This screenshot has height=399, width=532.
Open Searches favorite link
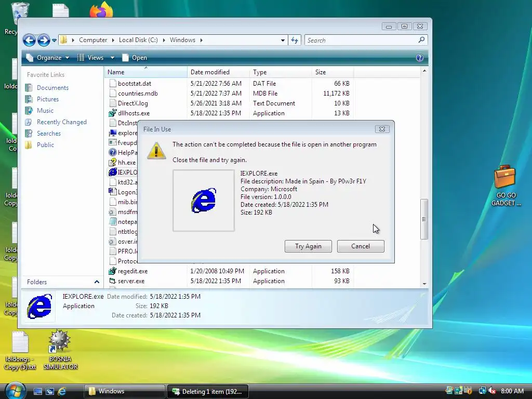48,134
